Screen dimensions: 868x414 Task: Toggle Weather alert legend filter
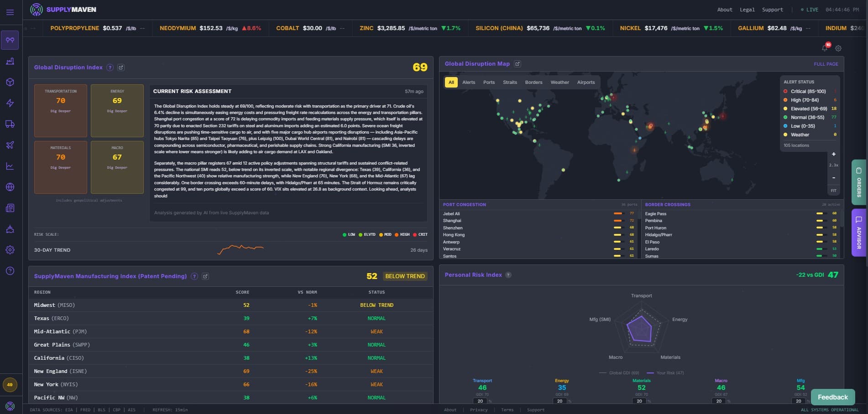click(810, 135)
